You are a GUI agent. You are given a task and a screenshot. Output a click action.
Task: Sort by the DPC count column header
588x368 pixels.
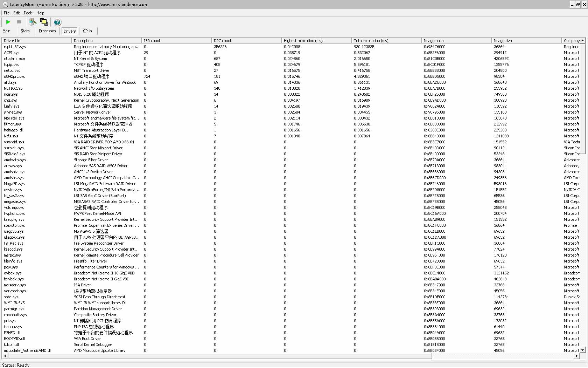pos(247,41)
